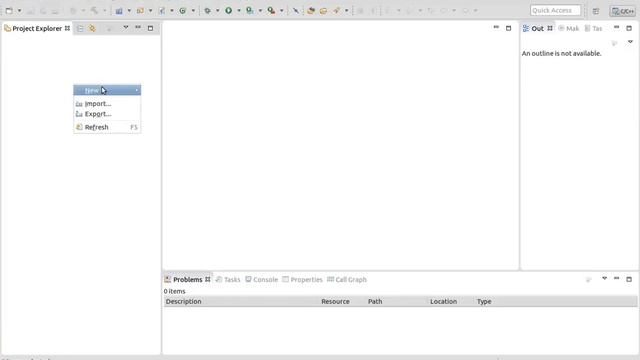Switch to the Call Graph tab
Image resolution: width=640 pixels, height=360 pixels.
pyautogui.click(x=347, y=280)
